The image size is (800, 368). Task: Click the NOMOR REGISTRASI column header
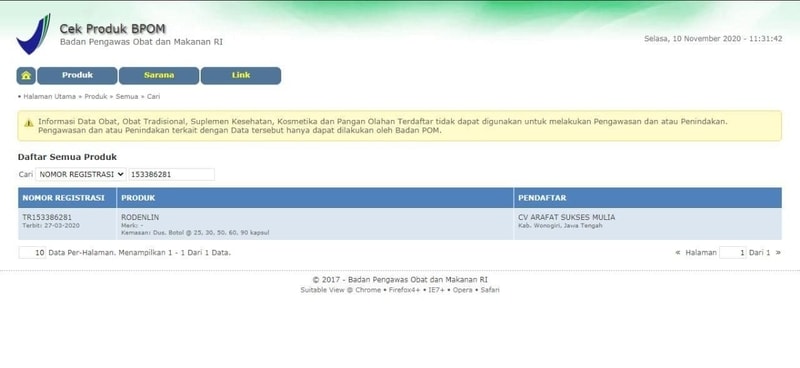point(63,198)
